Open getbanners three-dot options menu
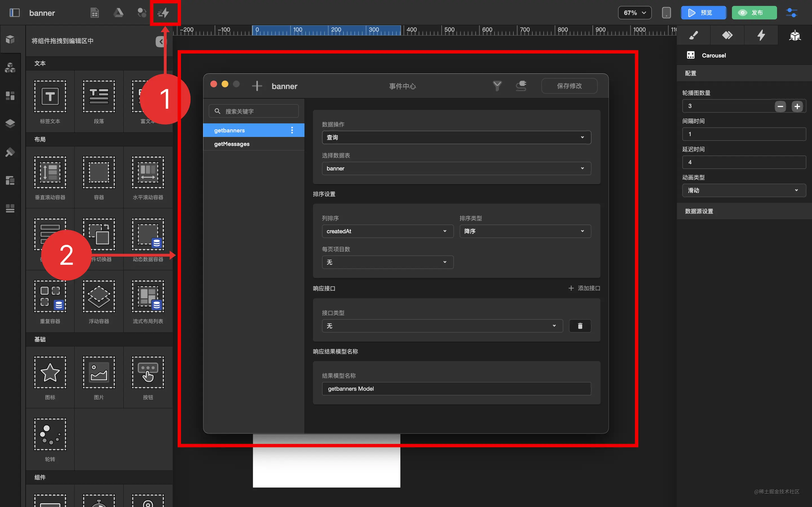The width and height of the screenshot is (812, 507). point(292,130)
